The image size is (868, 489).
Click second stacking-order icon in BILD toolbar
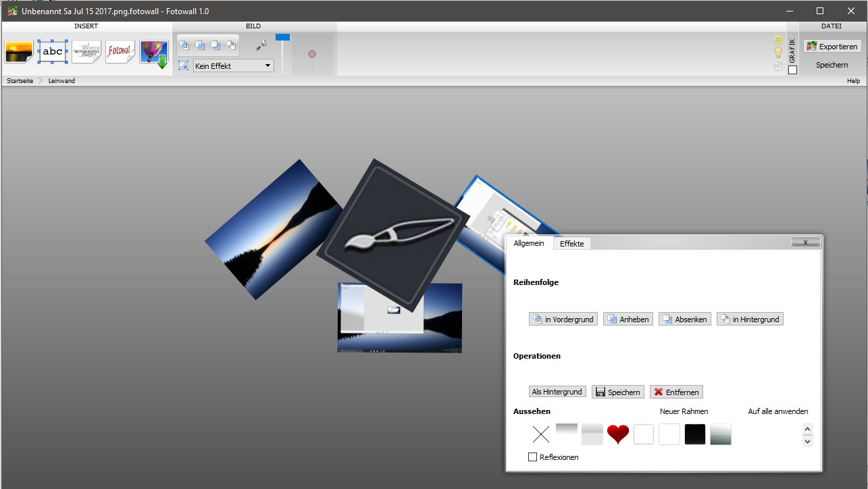(200, 45)
